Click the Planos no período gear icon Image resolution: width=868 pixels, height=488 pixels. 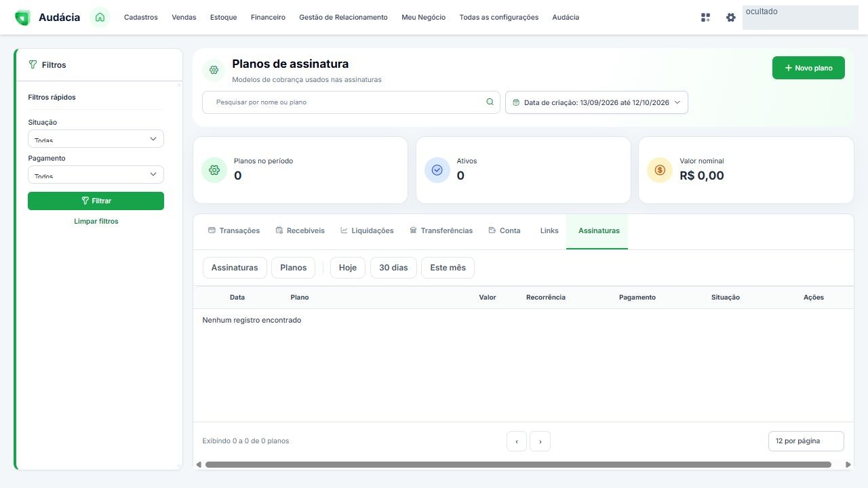(x=214, y=170)
